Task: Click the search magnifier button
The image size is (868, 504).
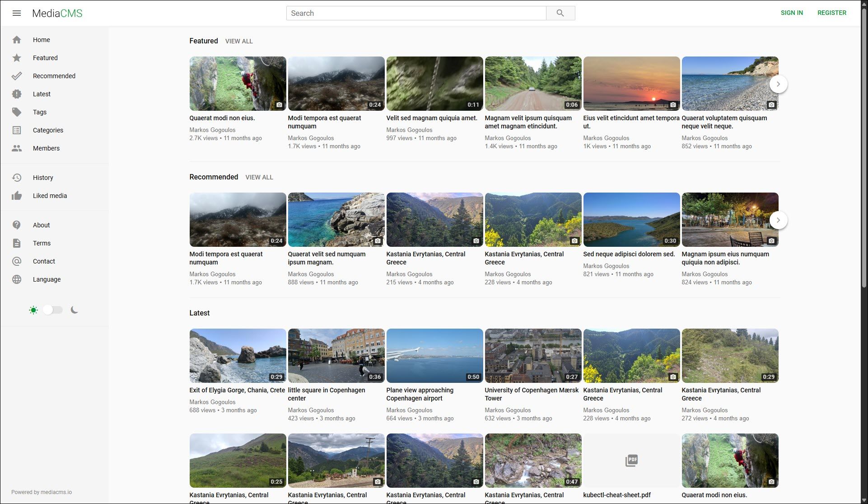Action: (560, 13)
